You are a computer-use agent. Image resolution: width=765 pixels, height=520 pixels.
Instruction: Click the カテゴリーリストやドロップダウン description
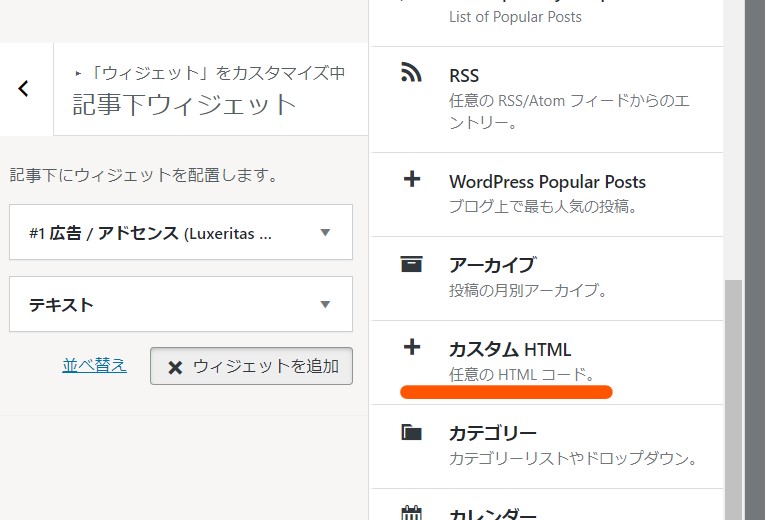point(573,459)
